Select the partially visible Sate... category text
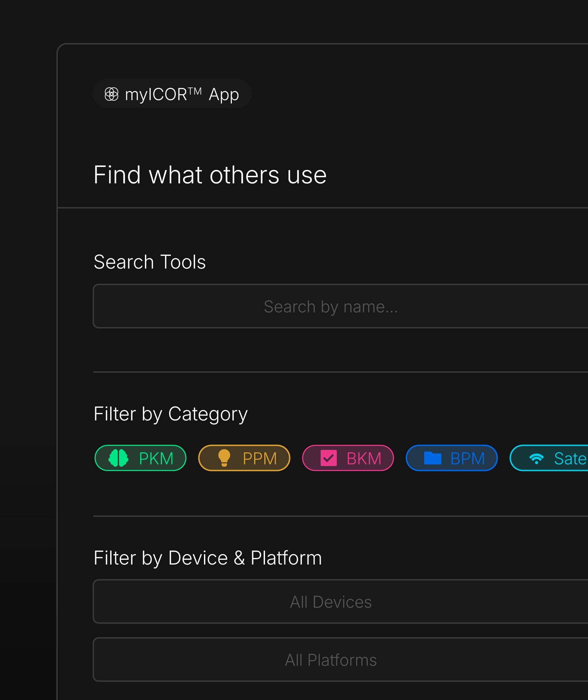The height and width of the screenshot is (700, 588). point(570,459)
